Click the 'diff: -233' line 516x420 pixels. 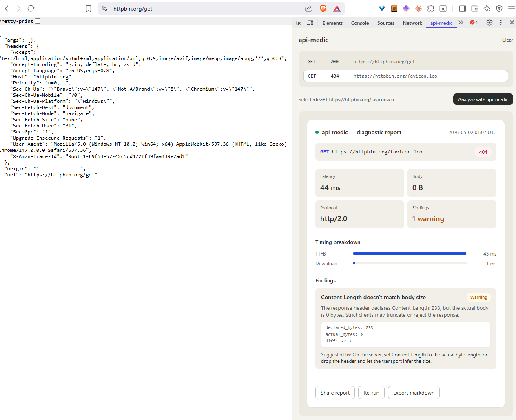point(338,341)
